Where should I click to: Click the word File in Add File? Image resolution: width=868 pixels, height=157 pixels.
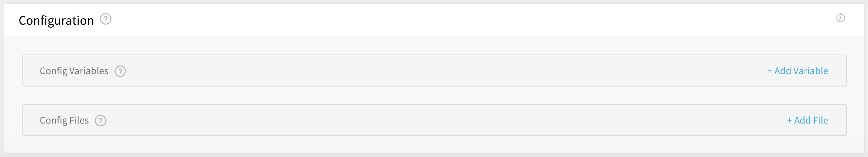click(820, 120)
